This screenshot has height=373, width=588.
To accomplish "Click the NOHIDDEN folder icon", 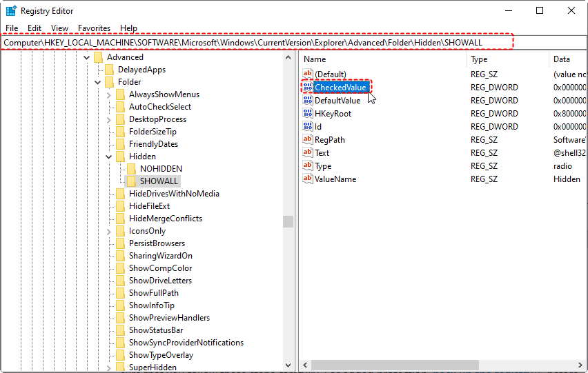I will click(132, 169).
